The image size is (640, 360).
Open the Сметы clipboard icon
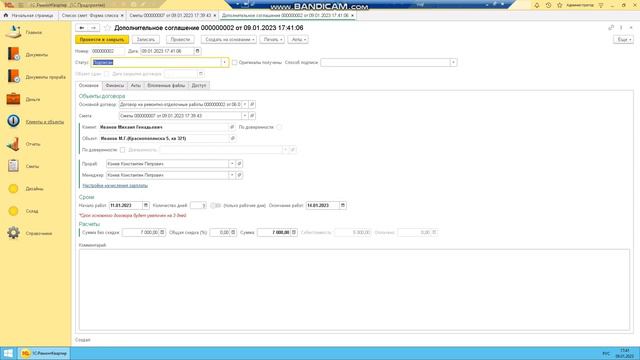pyautogui.click(x=13, y=166)
